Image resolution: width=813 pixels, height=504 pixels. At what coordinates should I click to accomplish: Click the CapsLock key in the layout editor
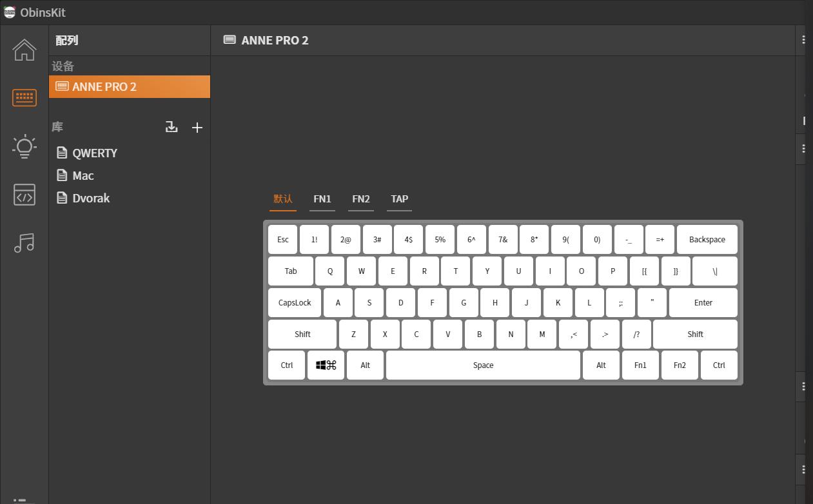[x=294, y=302]
